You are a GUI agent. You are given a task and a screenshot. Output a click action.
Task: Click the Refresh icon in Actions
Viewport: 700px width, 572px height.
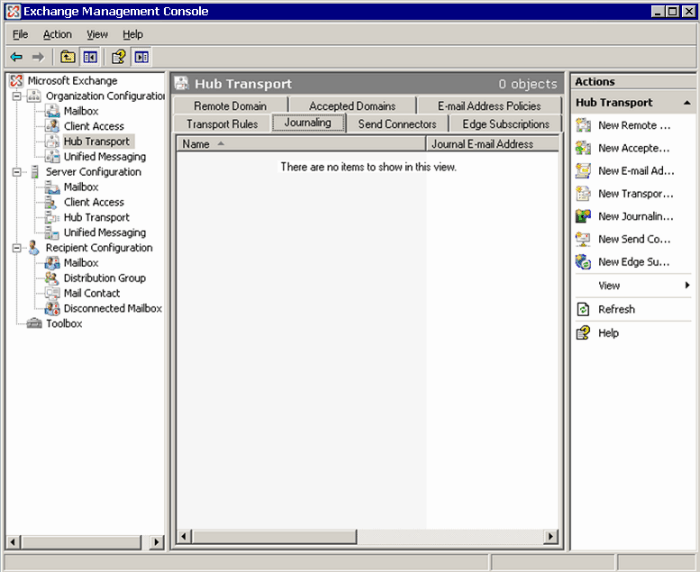tap(583, 309)
